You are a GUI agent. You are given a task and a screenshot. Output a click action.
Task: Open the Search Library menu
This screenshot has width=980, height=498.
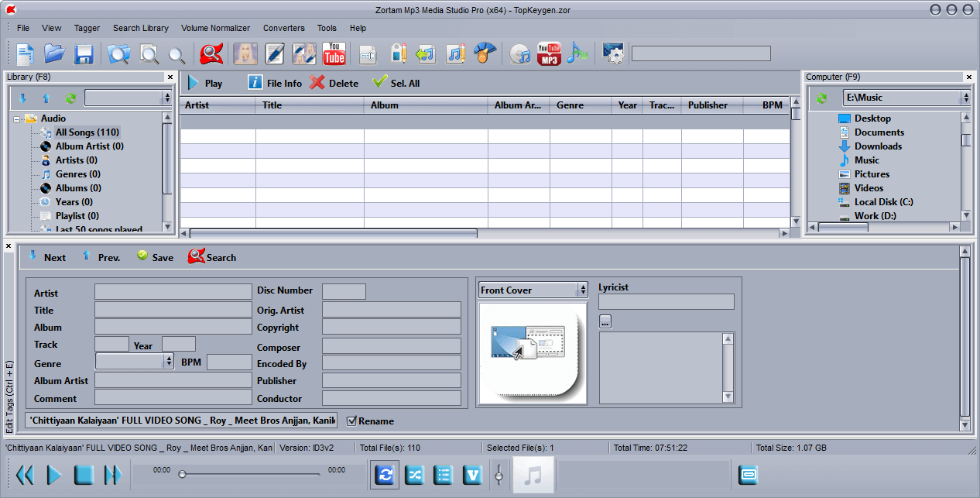tap(141, 28)
